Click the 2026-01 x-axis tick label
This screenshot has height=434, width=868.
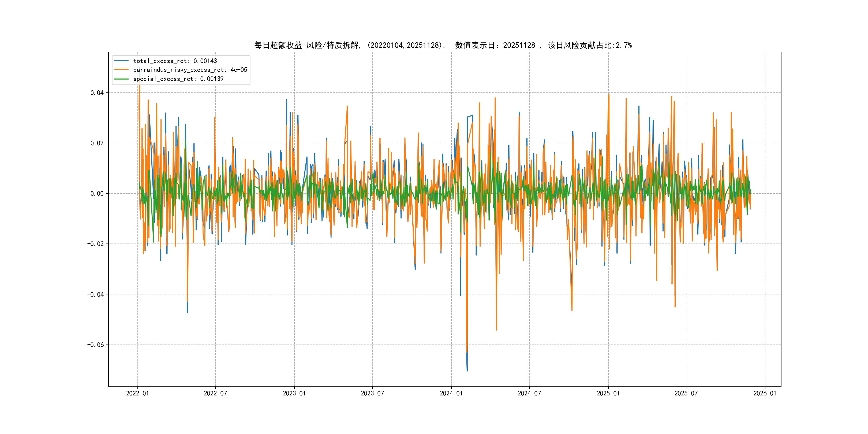pos(765,393)
